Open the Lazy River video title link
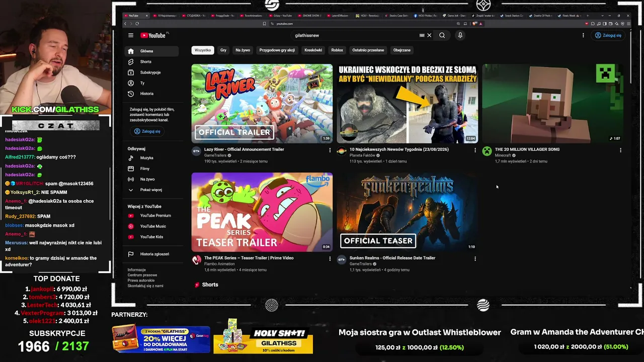The width and height of the screenshot is (644, 362). 244,149
